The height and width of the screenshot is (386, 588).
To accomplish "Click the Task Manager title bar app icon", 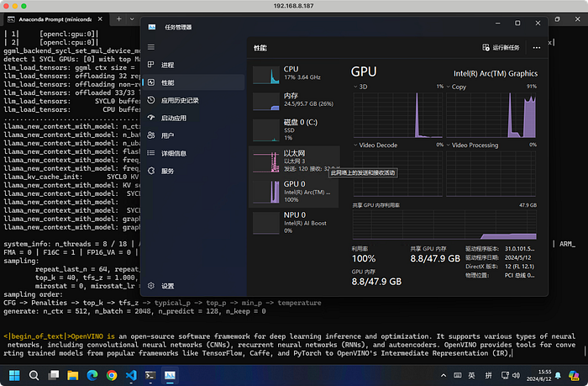I will tap(152, 27).
